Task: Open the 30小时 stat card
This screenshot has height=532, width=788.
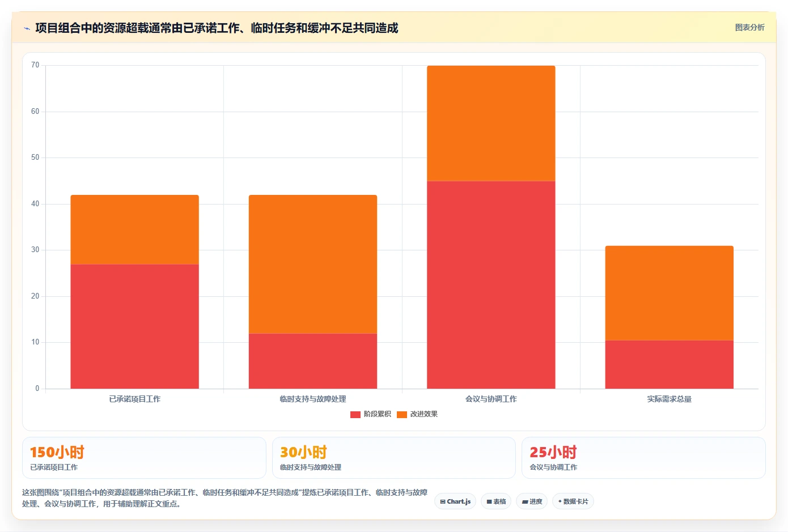Action: point(394,458)
